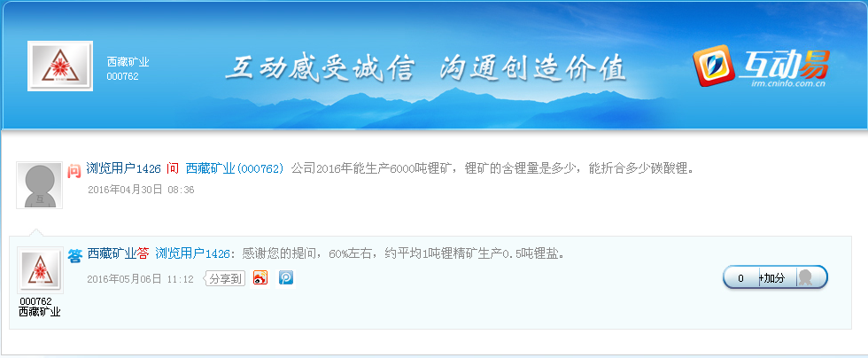
Task: Click the blue 答 answer icon
Action: point(74,256)
